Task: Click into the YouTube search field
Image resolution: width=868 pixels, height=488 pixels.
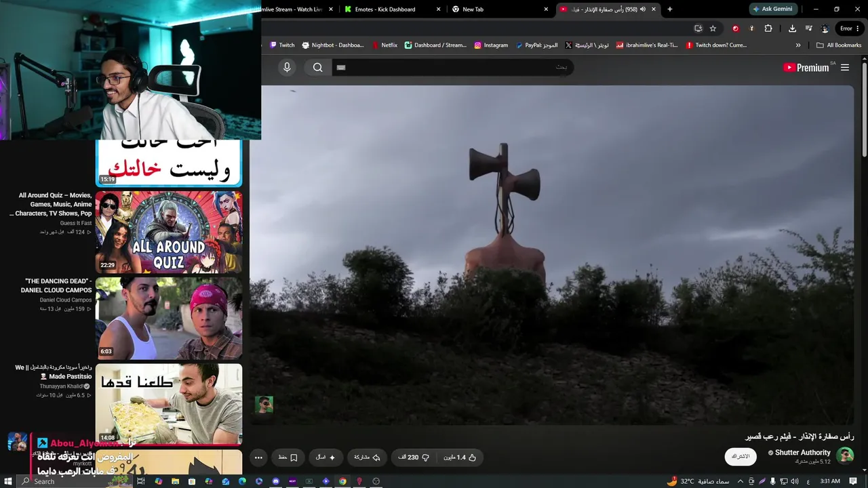Action: (453, 67)
